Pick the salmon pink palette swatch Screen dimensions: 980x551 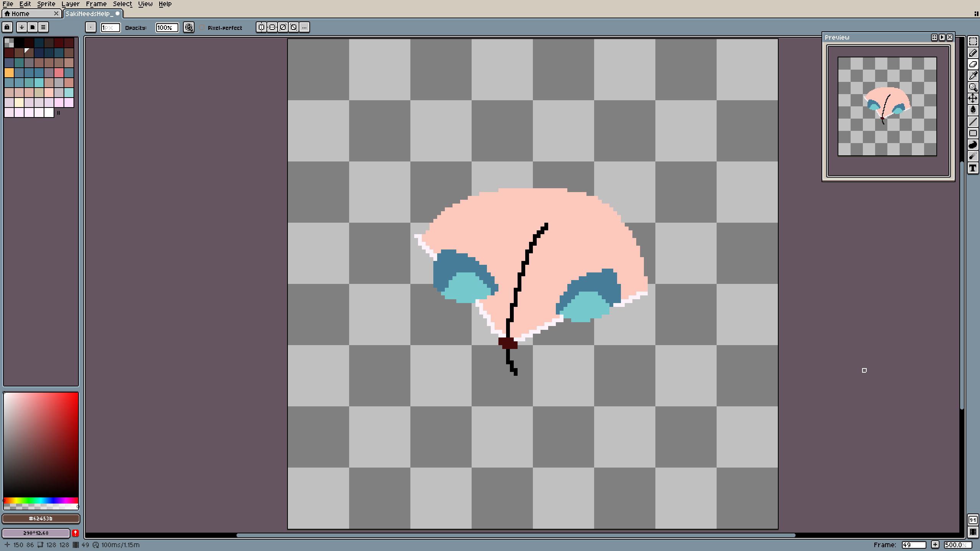59,72
